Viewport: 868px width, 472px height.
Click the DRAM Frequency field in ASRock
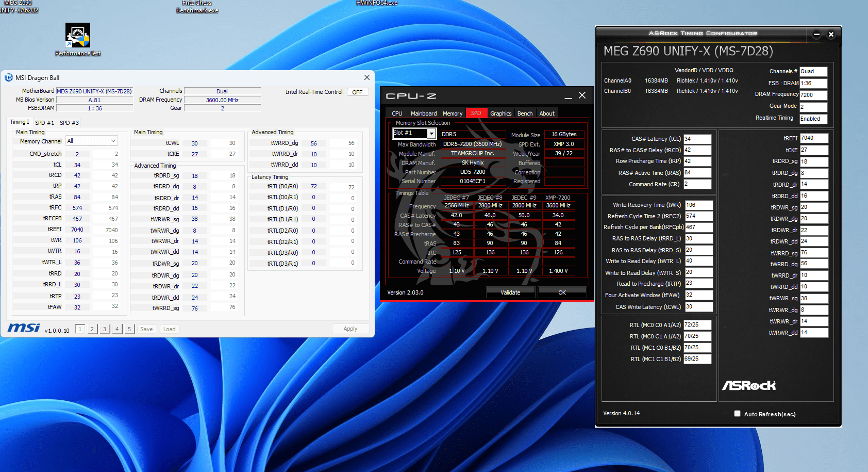click(813, 95)
